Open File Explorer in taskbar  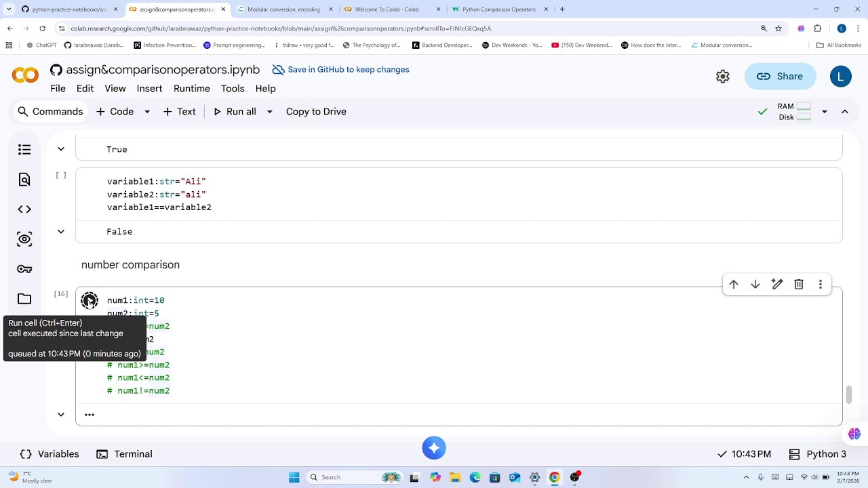pyautogui.click(x=455, y=477)
